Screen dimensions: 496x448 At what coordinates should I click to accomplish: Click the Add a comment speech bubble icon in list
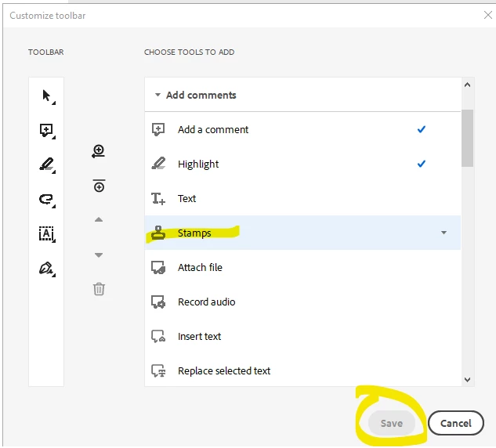158,130
